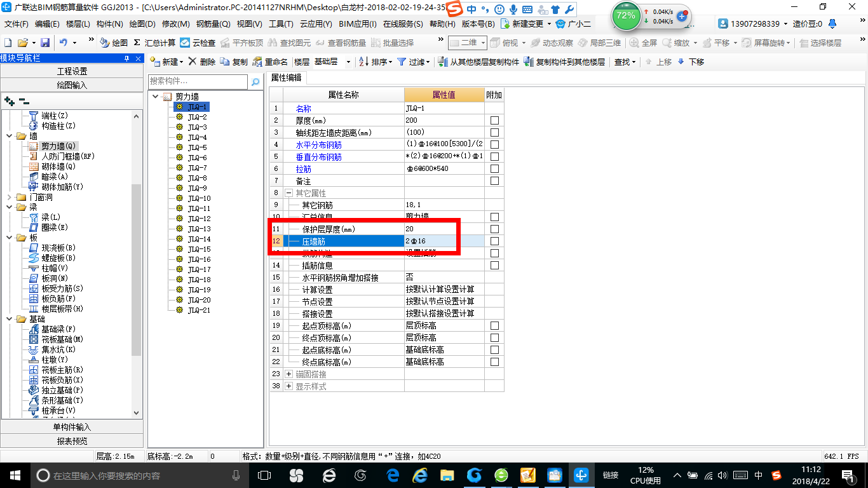The height and width of the screenshot is (488, 868).
Task: Click the save disk icon
Action: pos(45,43)
